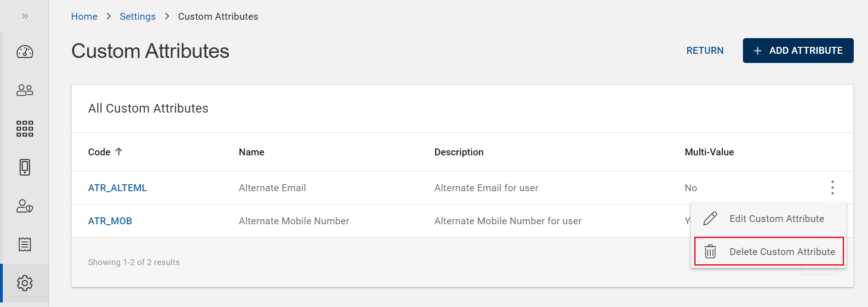Click the Home breadcrumb link
Viewport: 868px width, 307px height.
point(84,17)
